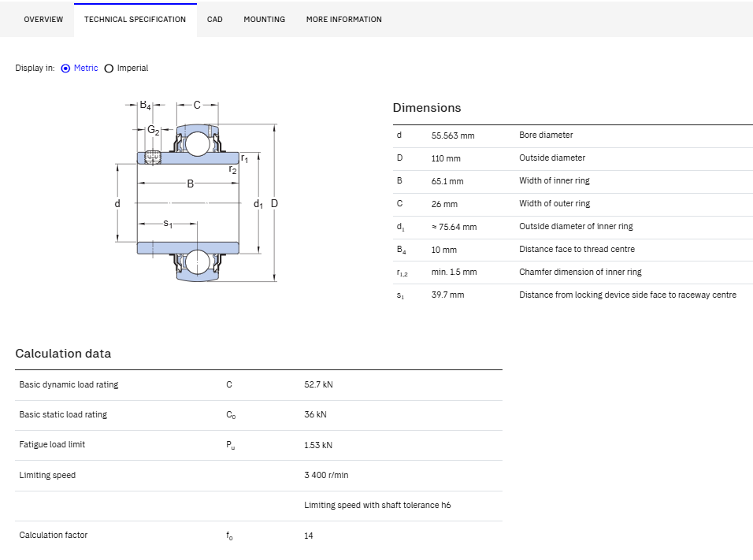Click the bearing cross-section drawing

pyautogui.click(x=197, y=191)
